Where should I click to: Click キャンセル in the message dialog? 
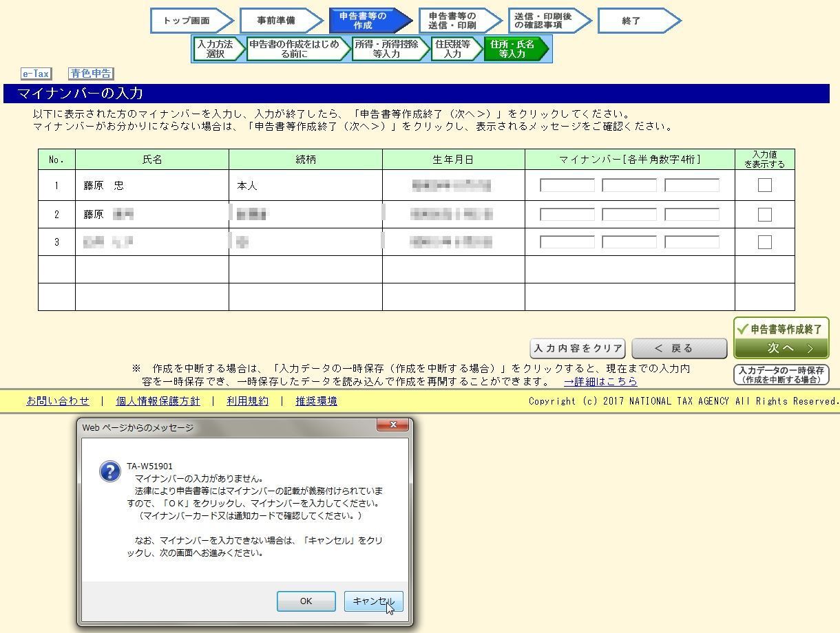click(x=373, y=601)
